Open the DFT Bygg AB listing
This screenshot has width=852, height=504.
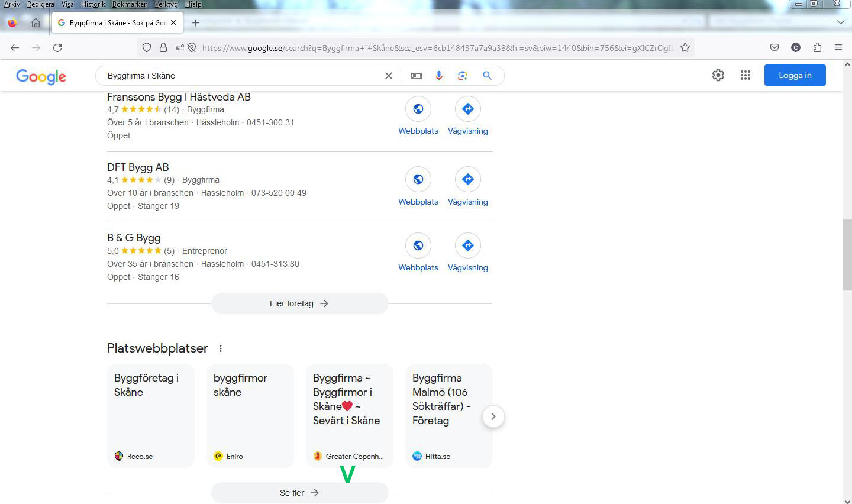pos(138,167)
